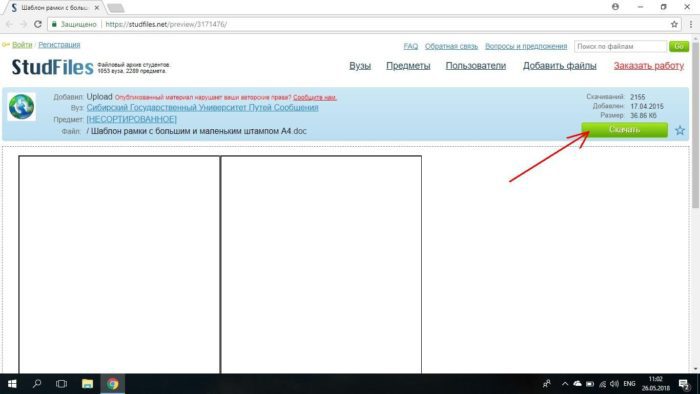700x394 pixels.
Task: Click the green Скачать download button
Action: [x=625, y=130]
